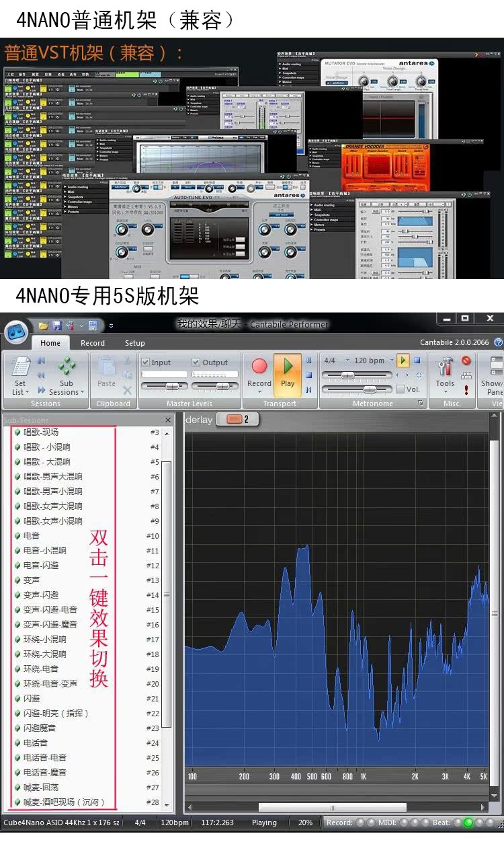Click the orange plugin button labeled 2
The image size is (504, 842).
(237, 419)
